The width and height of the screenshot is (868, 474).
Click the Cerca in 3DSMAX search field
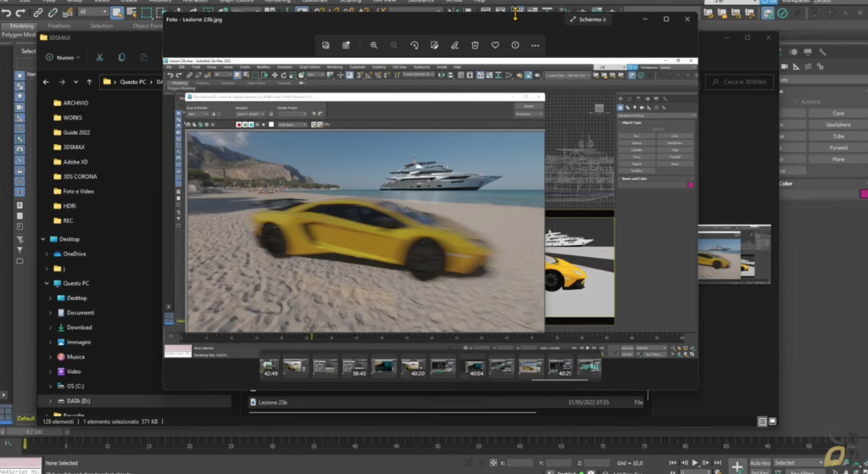point(739,82)
